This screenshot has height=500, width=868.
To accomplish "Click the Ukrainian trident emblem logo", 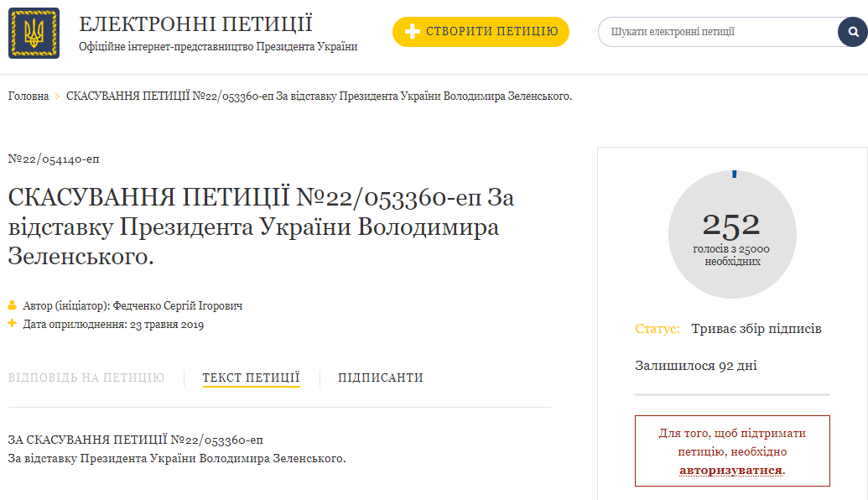I will (34, 33).
